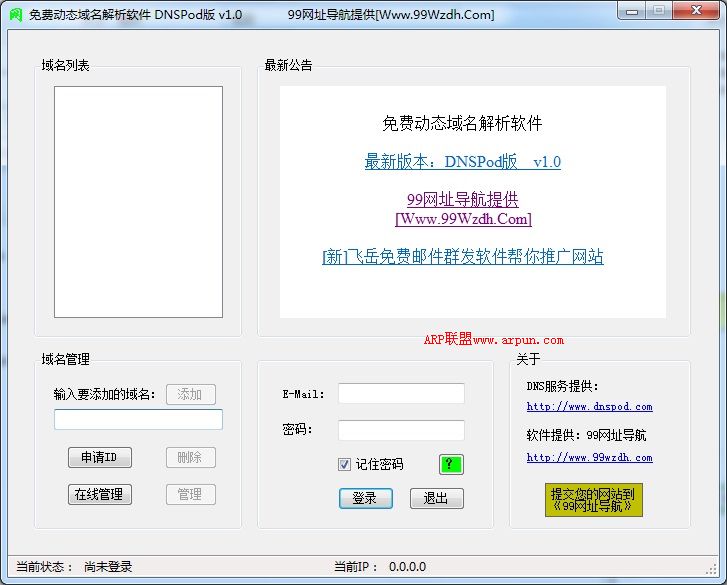Click the green question mark help button
The height and width of the screenshot is (585, 727).
[451, 464]
